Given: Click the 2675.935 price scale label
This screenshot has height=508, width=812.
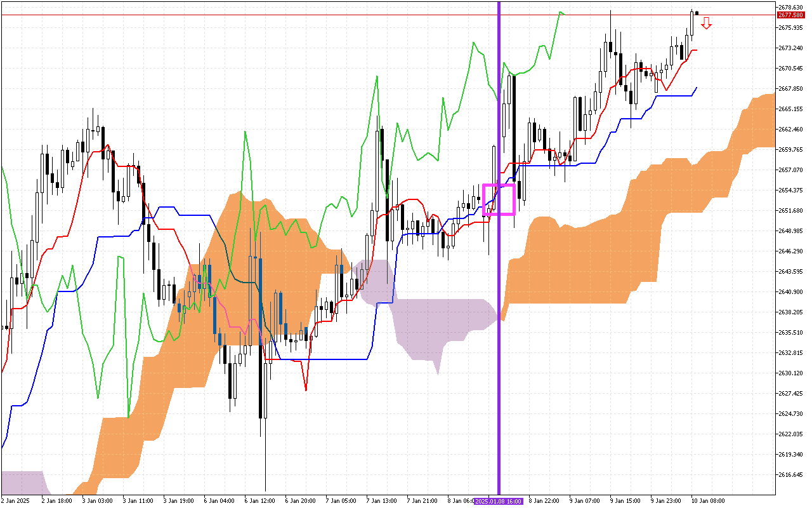Looking at the screenshot, I should pyautogui.click(x=790, y=27).
